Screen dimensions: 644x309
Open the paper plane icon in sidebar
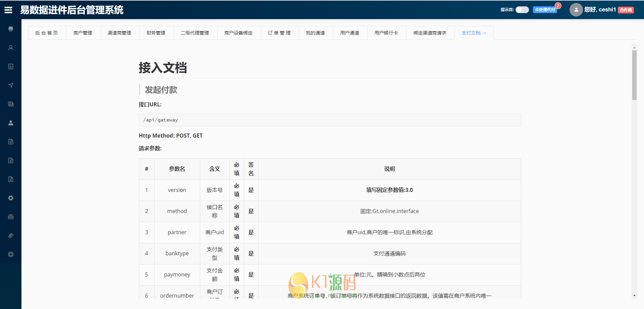pyautogui.click(x=11, y=85)
